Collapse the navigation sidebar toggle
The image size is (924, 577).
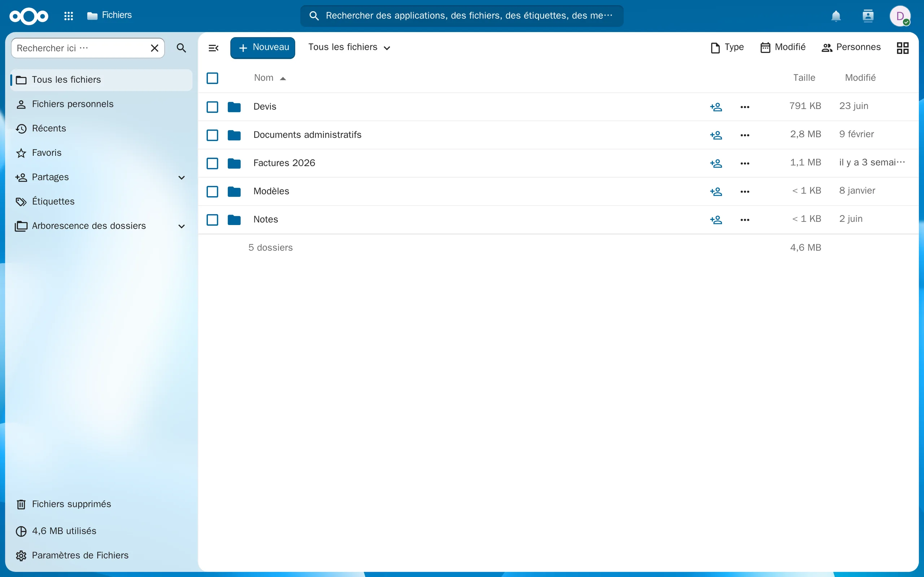[213, 48]
